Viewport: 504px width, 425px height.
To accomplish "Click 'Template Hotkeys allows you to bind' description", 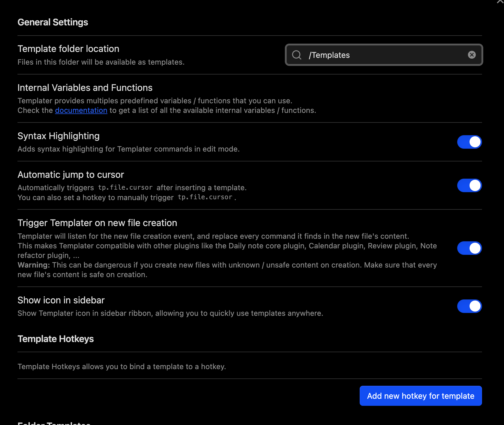I will pos(122,367).
